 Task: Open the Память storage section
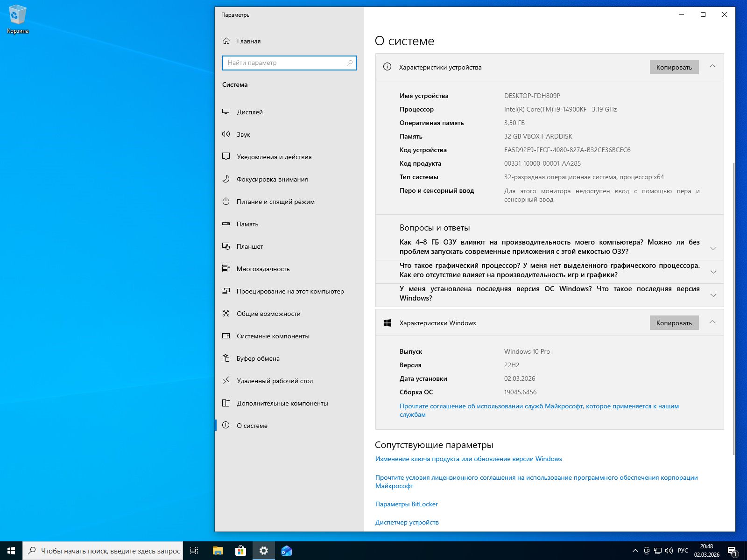(x=247, y=224)
